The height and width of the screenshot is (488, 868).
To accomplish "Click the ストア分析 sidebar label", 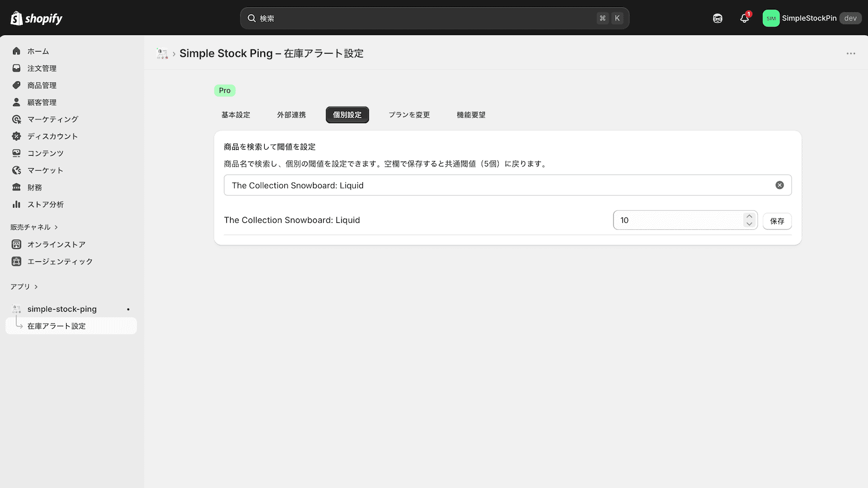I will point(46,204).
